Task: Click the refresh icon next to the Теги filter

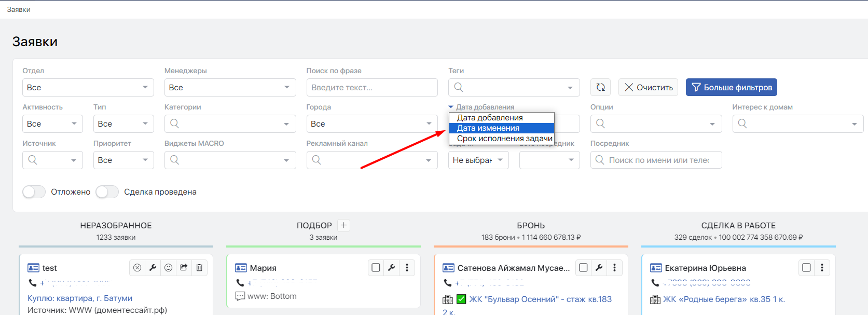Action: click(600, 87)
